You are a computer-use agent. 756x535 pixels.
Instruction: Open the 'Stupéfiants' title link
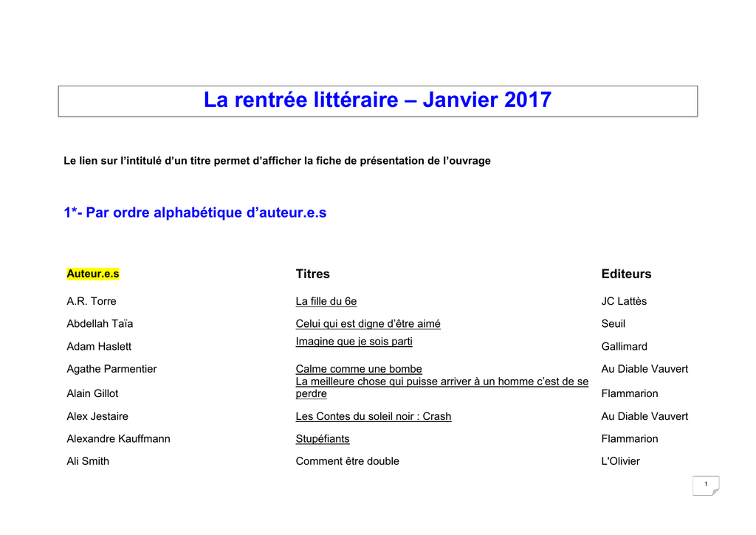[323, 438]
